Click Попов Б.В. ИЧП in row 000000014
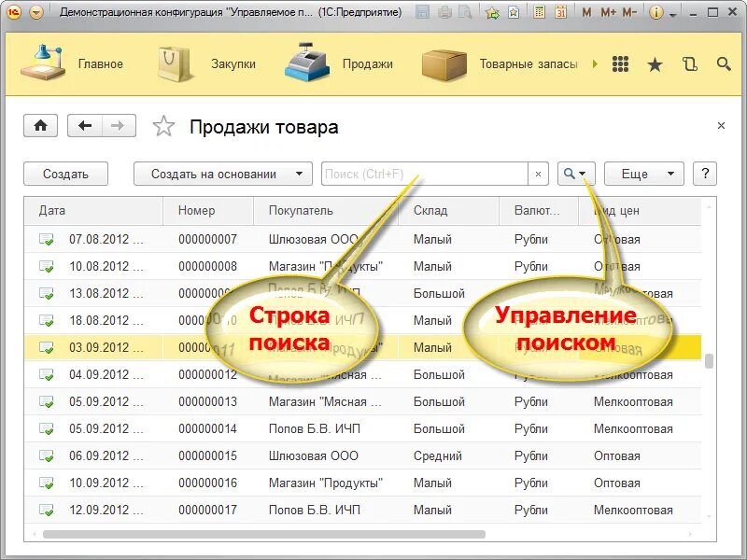This screenshot has height=560, width=747. pos(315,429)
